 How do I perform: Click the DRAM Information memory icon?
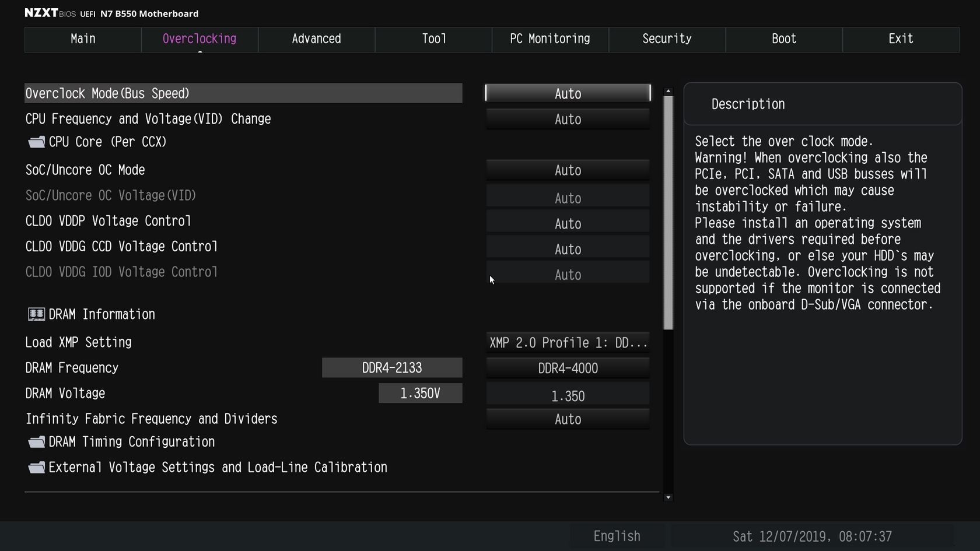pyautogui.click(x=37, y=315)
